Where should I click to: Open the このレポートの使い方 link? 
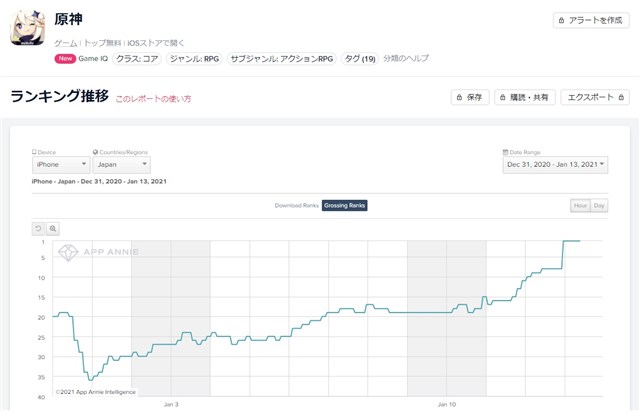coord(153,99)
